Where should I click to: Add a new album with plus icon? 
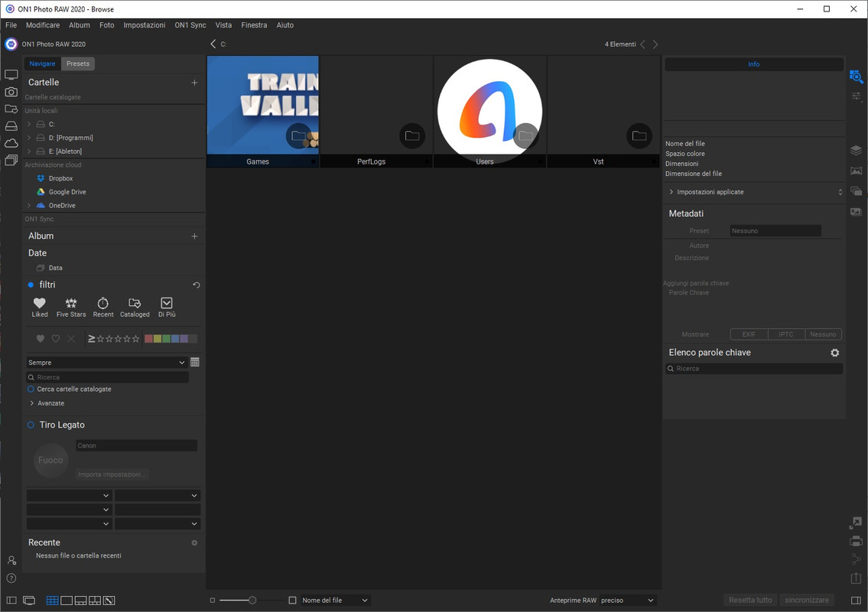[x=194, y=236]
